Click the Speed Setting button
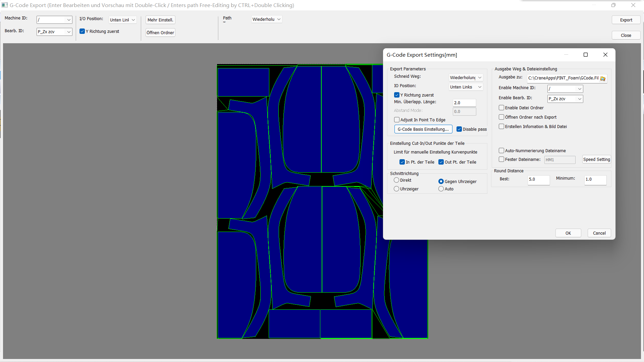This screenshot has width=644, height=362. point(596,159)
